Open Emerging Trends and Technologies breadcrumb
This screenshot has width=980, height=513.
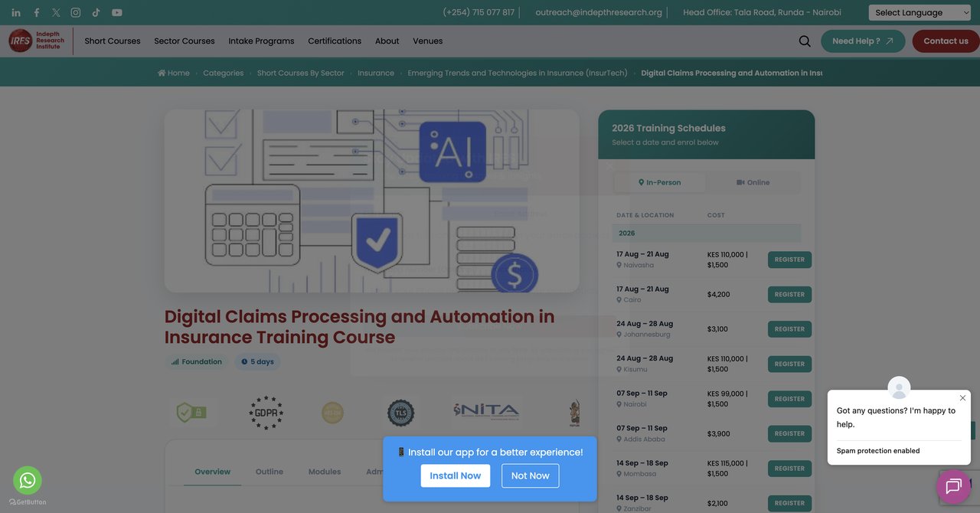pyautogui.click(x=518, y=73)
